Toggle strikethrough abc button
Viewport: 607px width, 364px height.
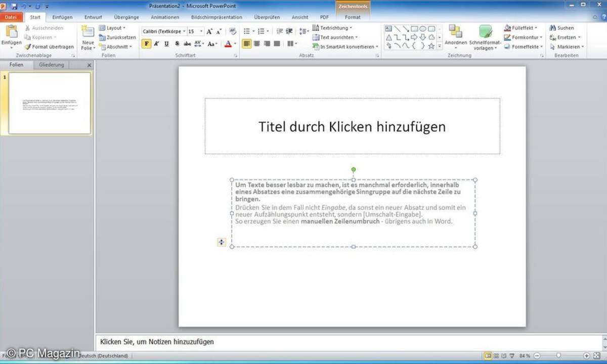(x=187, y=43)
